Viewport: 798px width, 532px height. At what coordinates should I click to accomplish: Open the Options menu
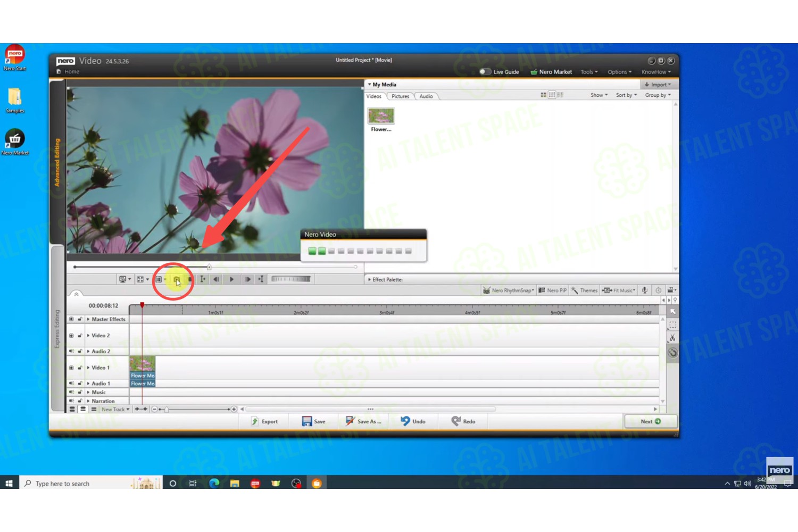point(620,72)
